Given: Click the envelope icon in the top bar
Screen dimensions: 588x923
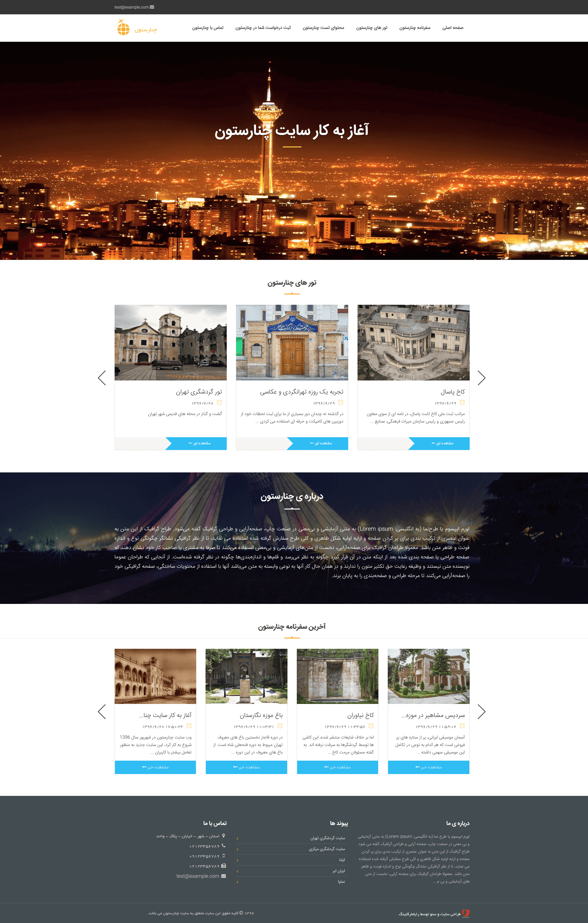Looking at the screenshot, I should click(x=152, y=7).
